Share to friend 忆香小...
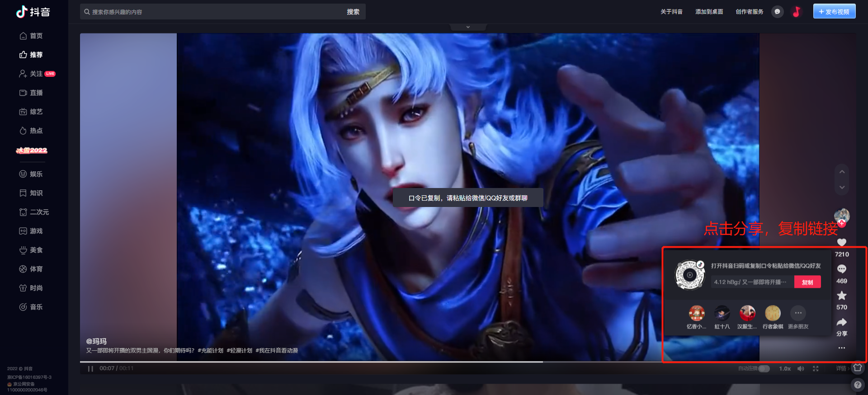The image size is (868, 395). coord(696,317)
